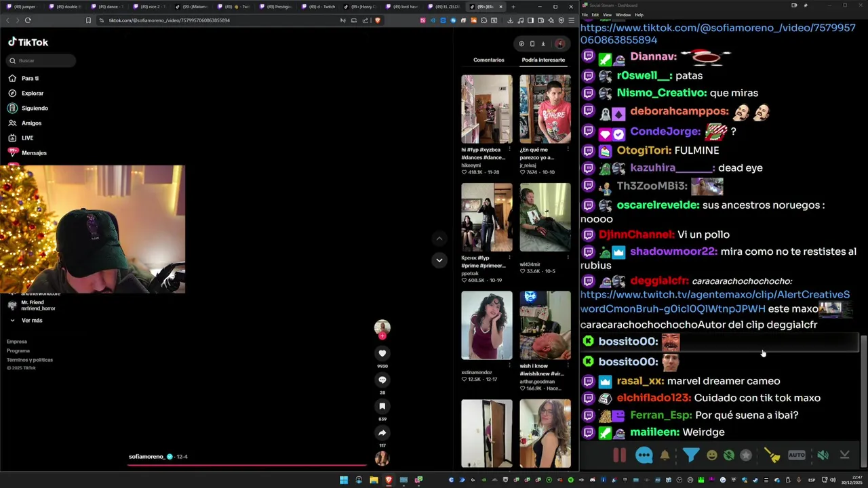
Task: Open Window menu in Social Stream
Action: coord(623,14)
